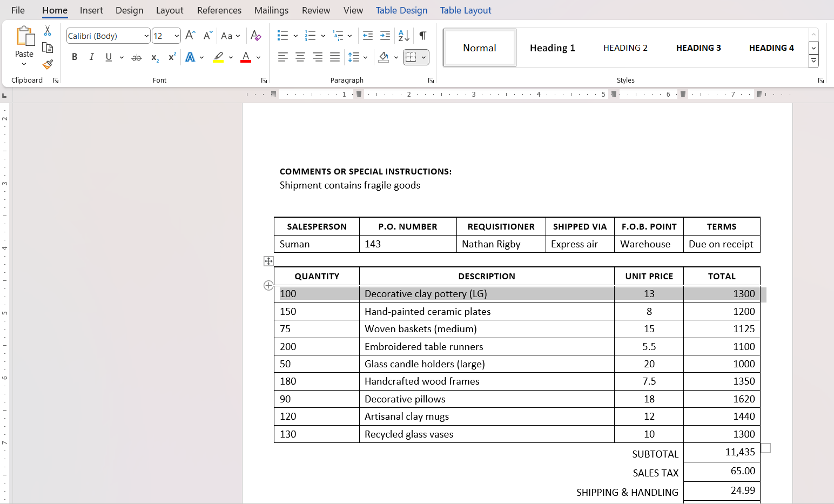Screen dimensions: 834x504
Task: Apply superscript formatting
Action: tap(172, 57)
